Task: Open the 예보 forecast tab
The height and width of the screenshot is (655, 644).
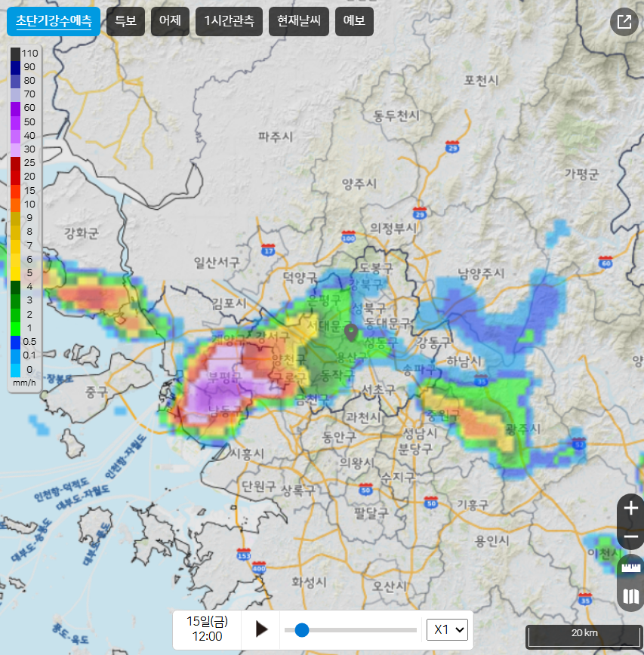Action: pos(354,21)
